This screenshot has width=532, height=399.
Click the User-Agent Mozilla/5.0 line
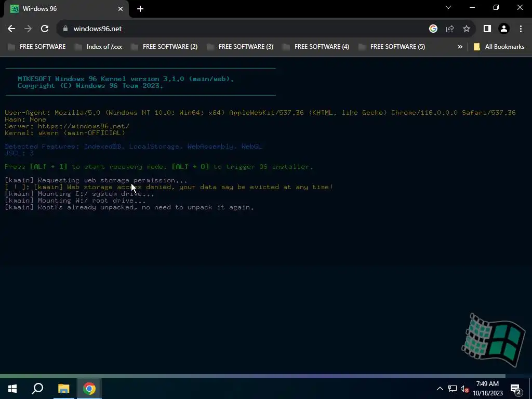260,113
